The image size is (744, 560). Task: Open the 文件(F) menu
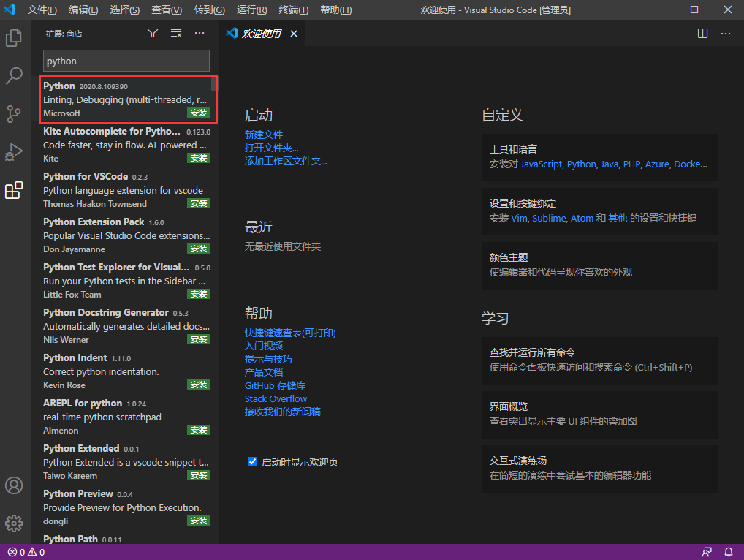coord(42,10)
